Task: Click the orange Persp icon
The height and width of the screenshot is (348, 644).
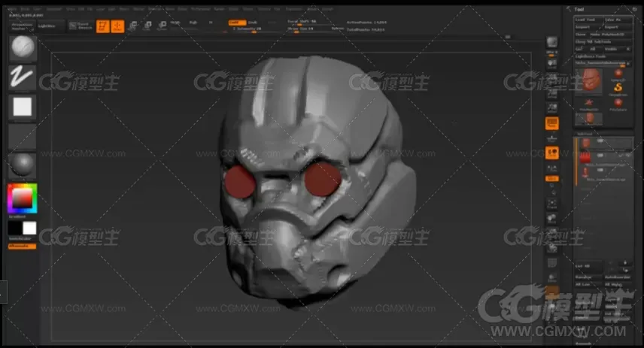Action: 551,123
